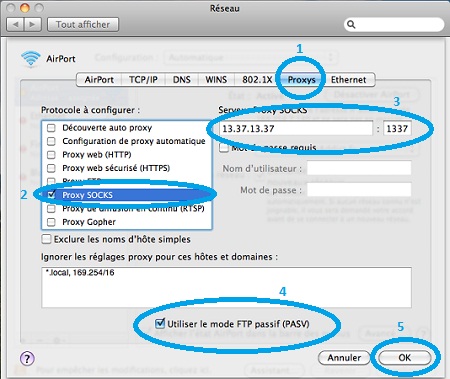
Task: Click the Tout afficher button
Action: [x=83, y=24]
